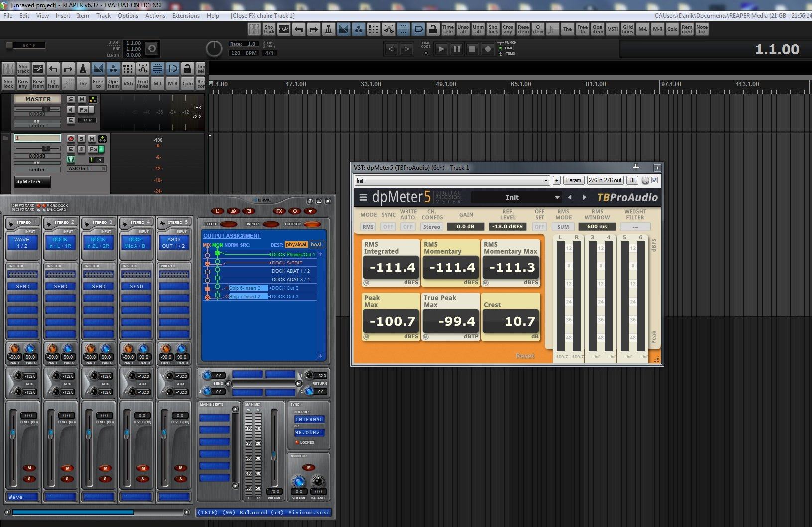This screenshot has height=527, width=812.
Task: Toggle the metronome icon in main toolbar
Action: pos(328,29)
